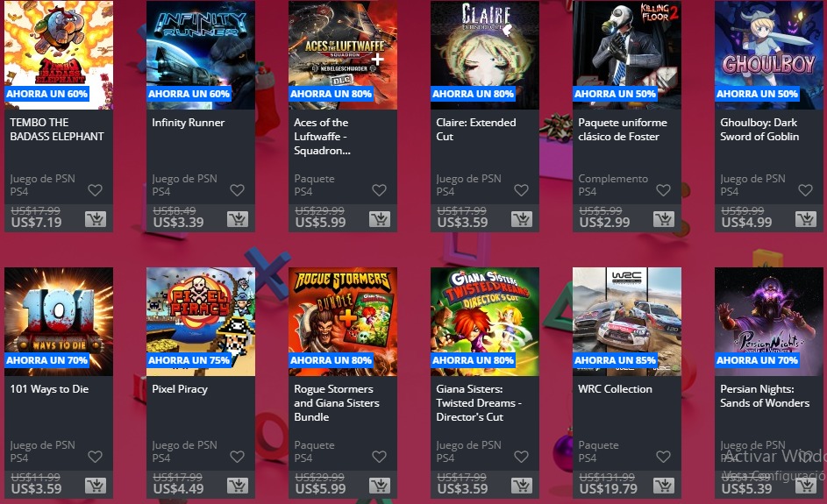Add Giana Sisters Director's Cut to cart
Screen dimensions: 827x504
522,486
